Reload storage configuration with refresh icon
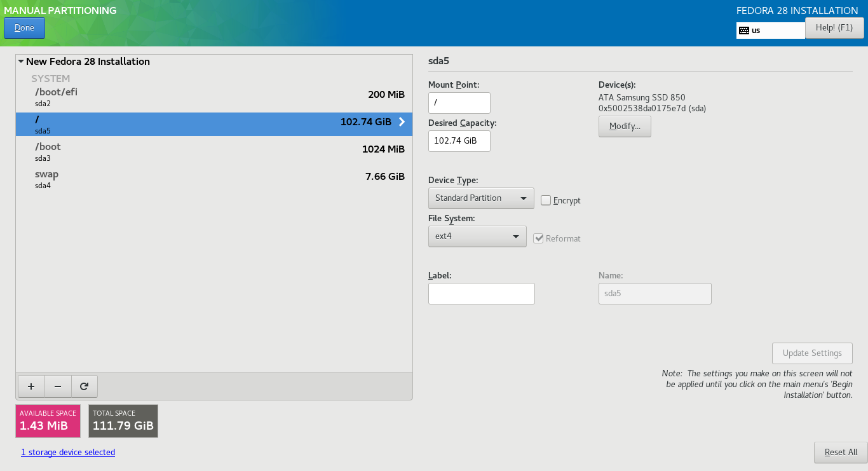868x471 pixels. [85, 386]
